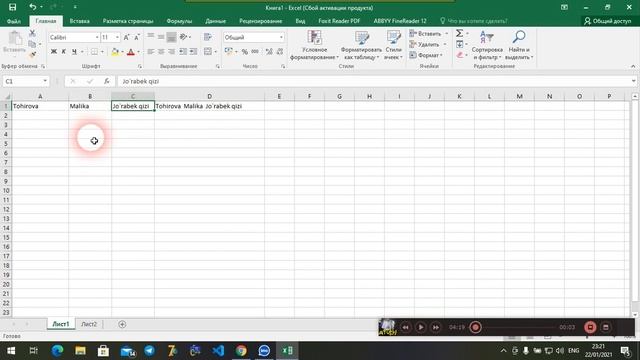Open the Рецензирование tab
Viewport: 640px width, 360px height.
(x=260, y=21)
